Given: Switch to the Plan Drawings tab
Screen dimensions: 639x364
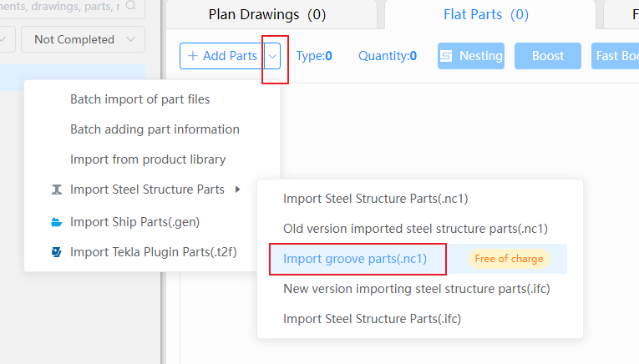Looking at the screenshot, I should coord(267,15).
